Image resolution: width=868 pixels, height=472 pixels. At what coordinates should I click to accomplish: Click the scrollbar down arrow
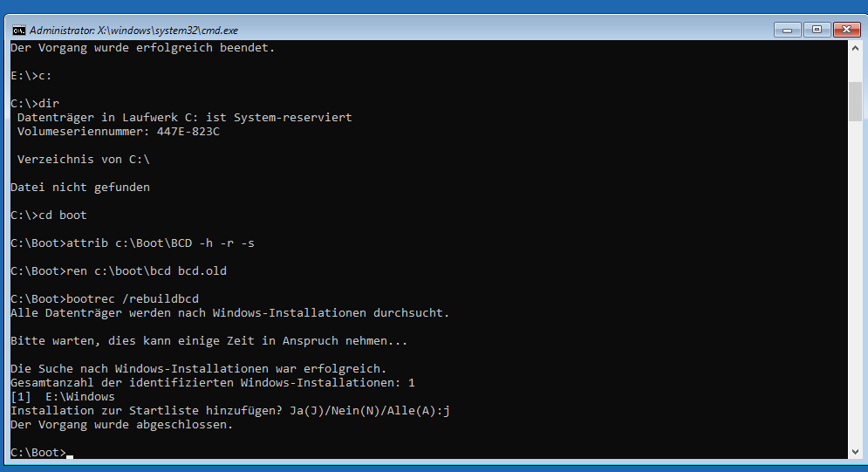coord(855,452)
